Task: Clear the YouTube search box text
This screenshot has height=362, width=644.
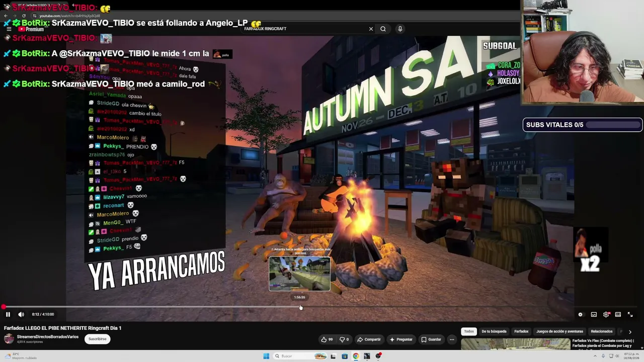Action: tap(371, 29)
